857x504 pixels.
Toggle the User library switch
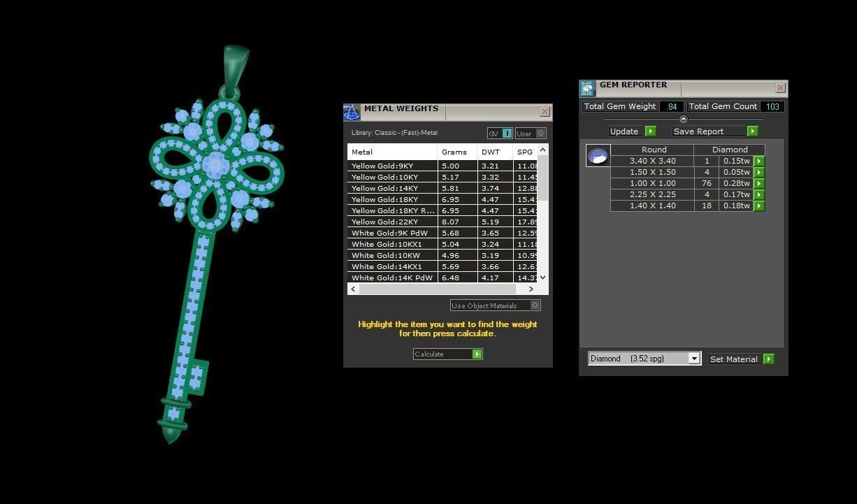540,134
